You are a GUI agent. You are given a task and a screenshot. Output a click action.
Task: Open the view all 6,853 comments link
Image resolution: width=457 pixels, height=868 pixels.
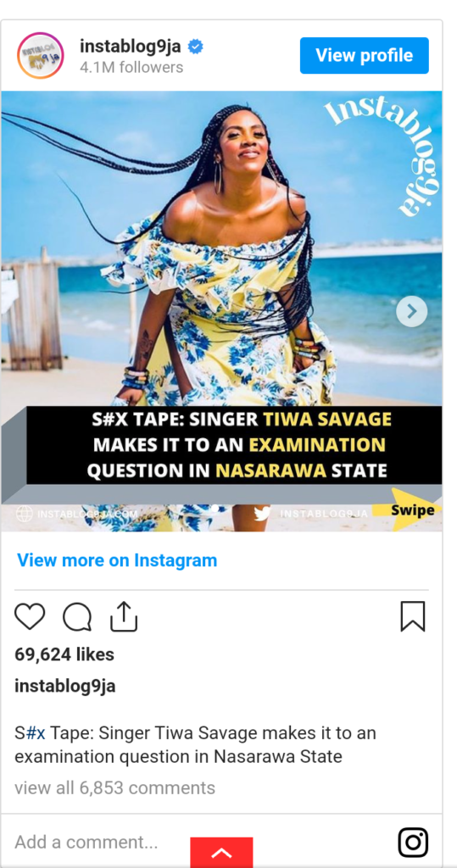pyautogui.click(x=114, y=787)
